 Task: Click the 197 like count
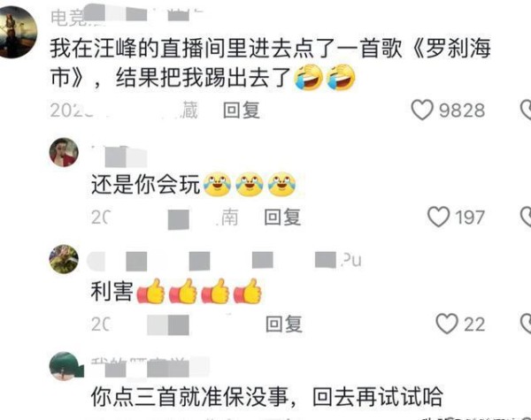470,218
